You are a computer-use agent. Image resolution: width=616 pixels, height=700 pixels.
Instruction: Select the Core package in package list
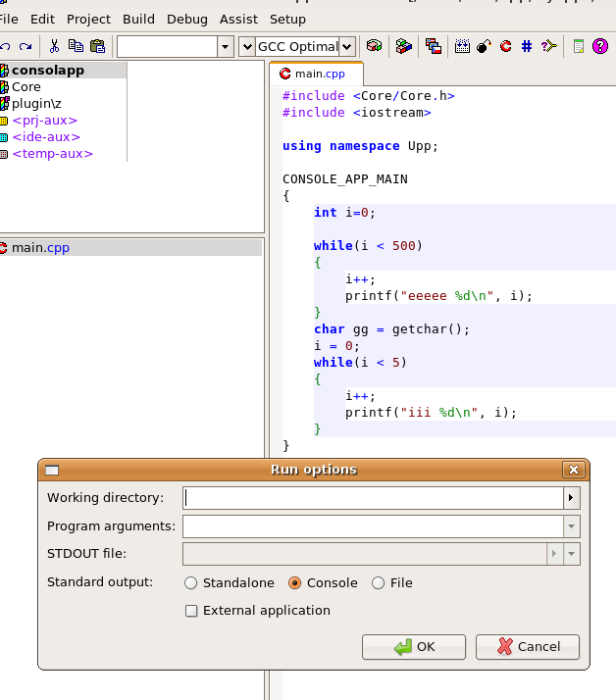tap(26, 87)
